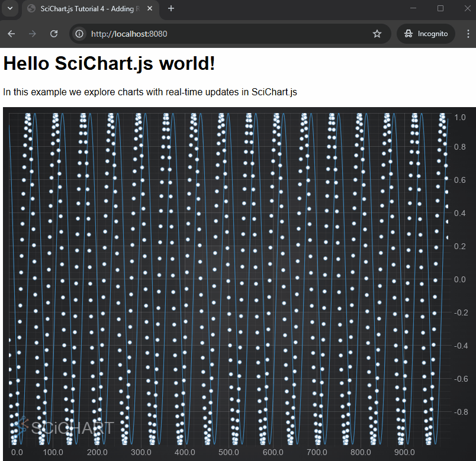
Task: Click the 1.0 label on Y axis
Action: click(459, 118)
